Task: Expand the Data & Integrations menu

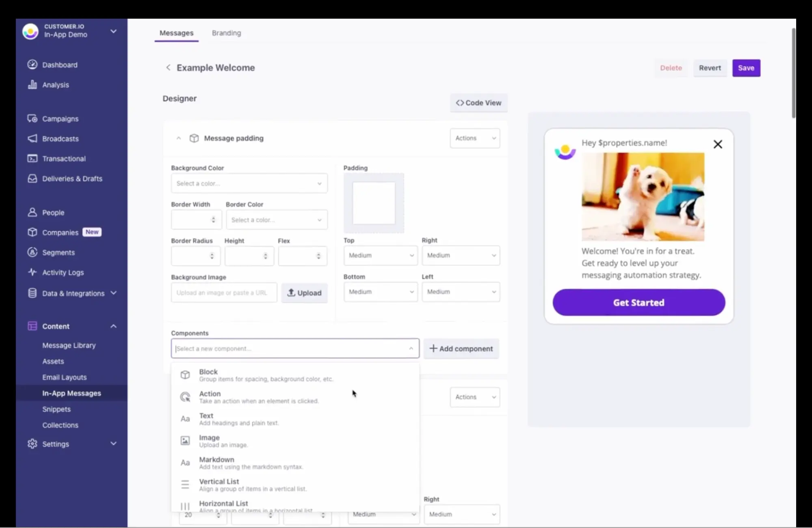Action: click(113, 293)
